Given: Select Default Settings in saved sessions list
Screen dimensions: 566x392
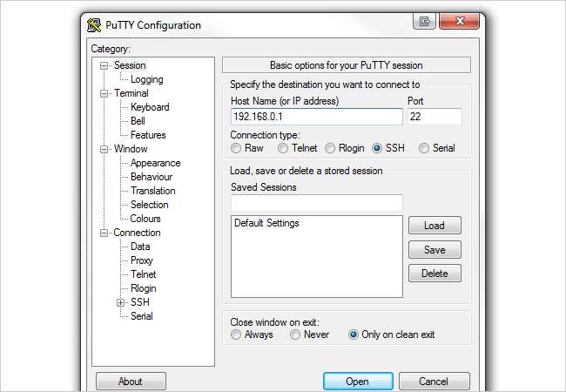Looking at the screenshot, I should [x=266, y=223].
